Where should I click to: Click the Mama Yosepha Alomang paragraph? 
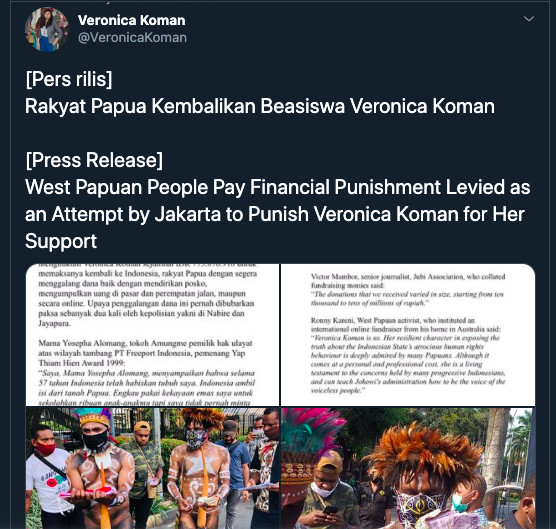[146, 372]
